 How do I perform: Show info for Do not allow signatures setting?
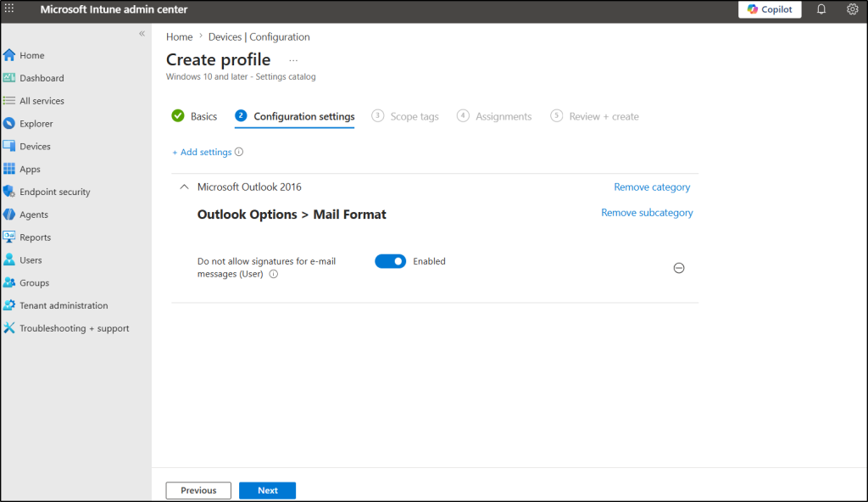274,274
